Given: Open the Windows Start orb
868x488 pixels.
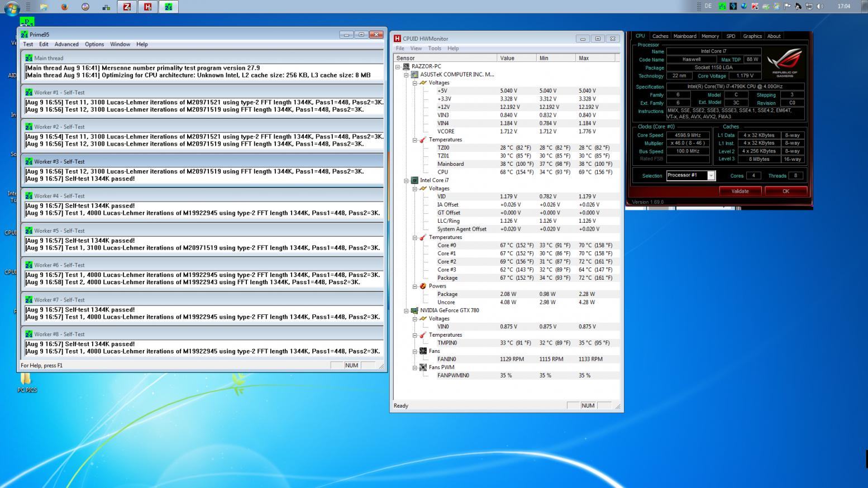Looking at the screenshot, I should click(x=12, y=7).
